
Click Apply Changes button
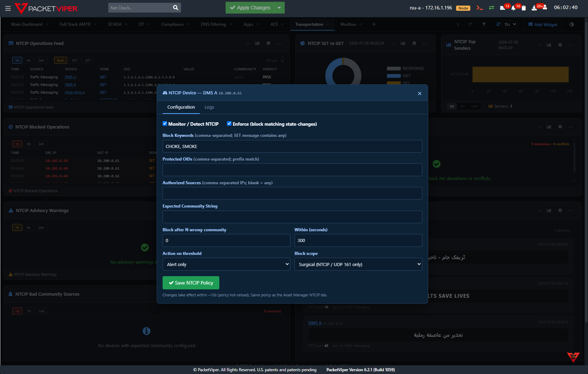coord(250,8)
